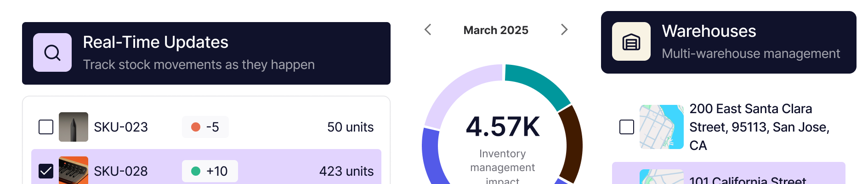Click the March 2025 month label

coord(496,30)
